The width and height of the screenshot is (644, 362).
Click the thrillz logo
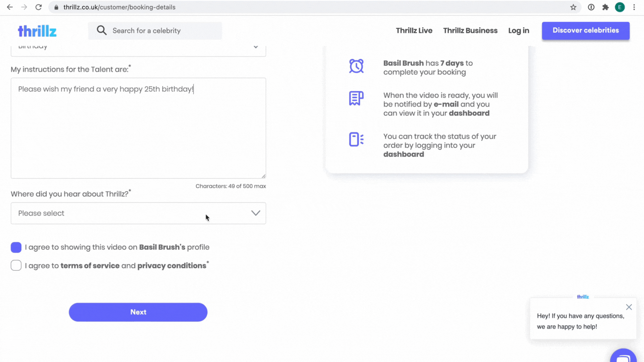pos(37,31)
